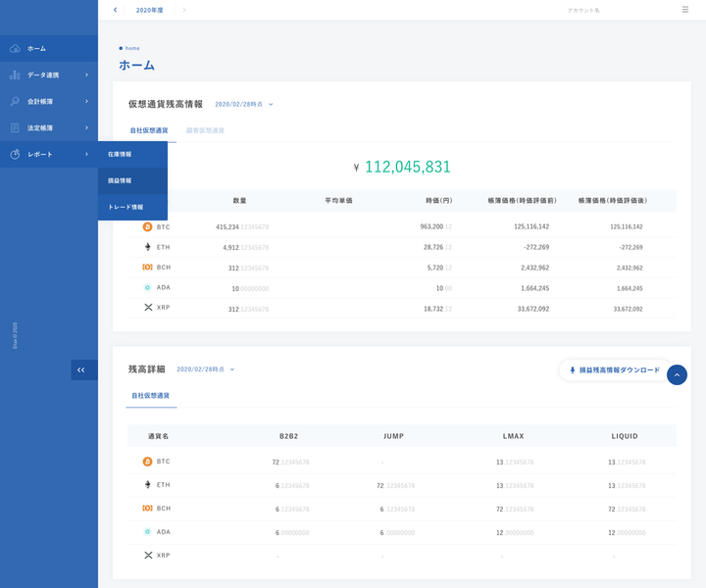The width and height of the screenshot is (706, 588).
Task: Open ホーム in sidebar
Action: pyautogui.click(x=49, y=49)
